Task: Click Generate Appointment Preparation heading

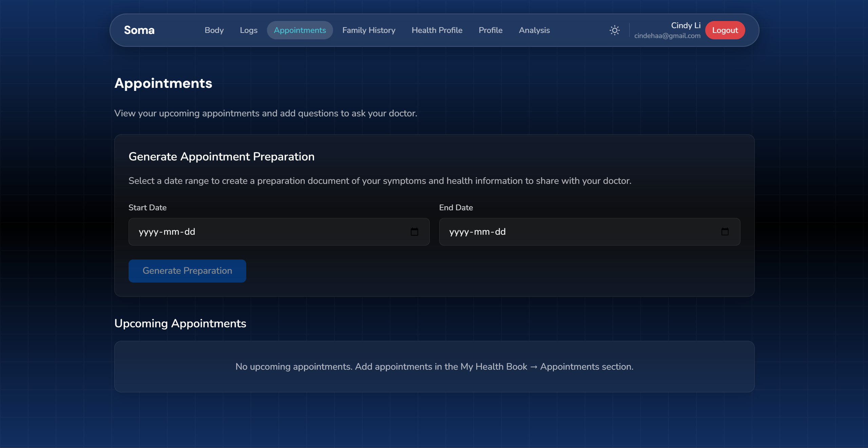Action: (x=221, y=157)
